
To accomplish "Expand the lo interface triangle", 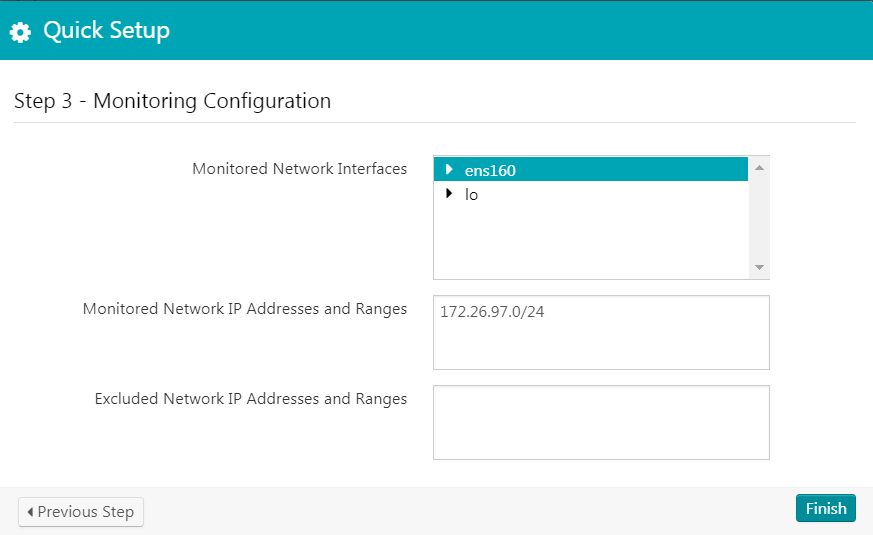I will click(449, 194).
